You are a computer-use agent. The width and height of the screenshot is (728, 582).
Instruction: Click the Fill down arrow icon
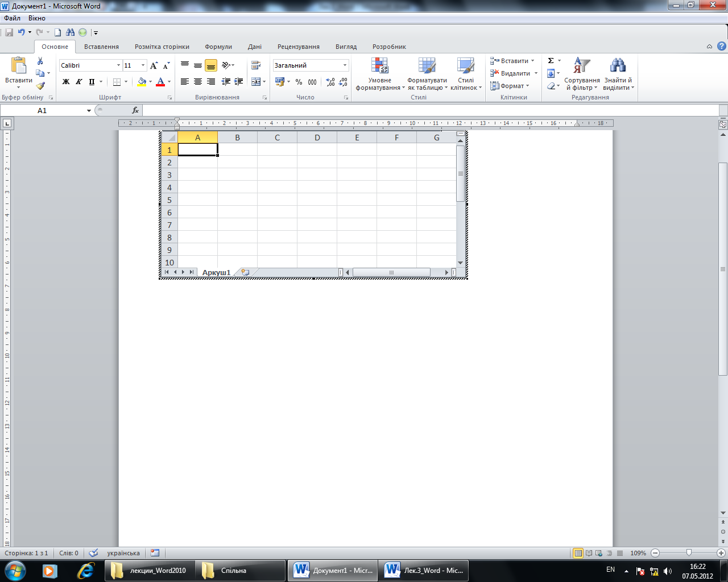click(551, 73)
